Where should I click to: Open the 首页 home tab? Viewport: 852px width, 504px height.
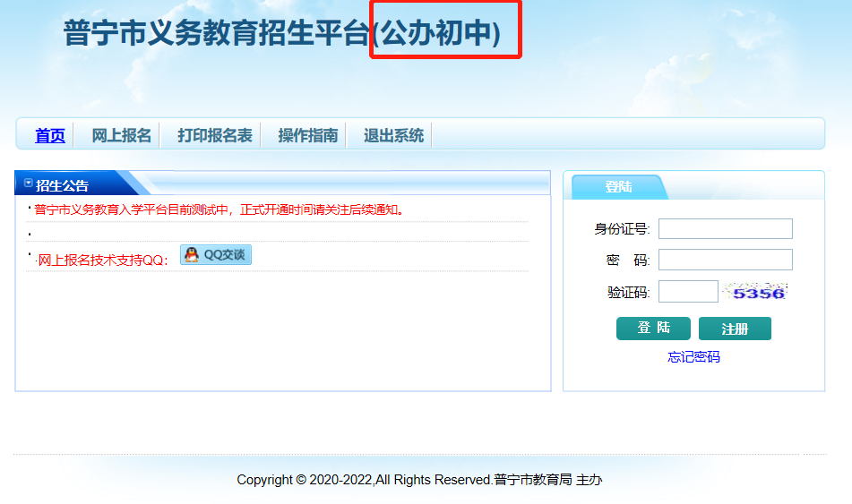point(50,135)
